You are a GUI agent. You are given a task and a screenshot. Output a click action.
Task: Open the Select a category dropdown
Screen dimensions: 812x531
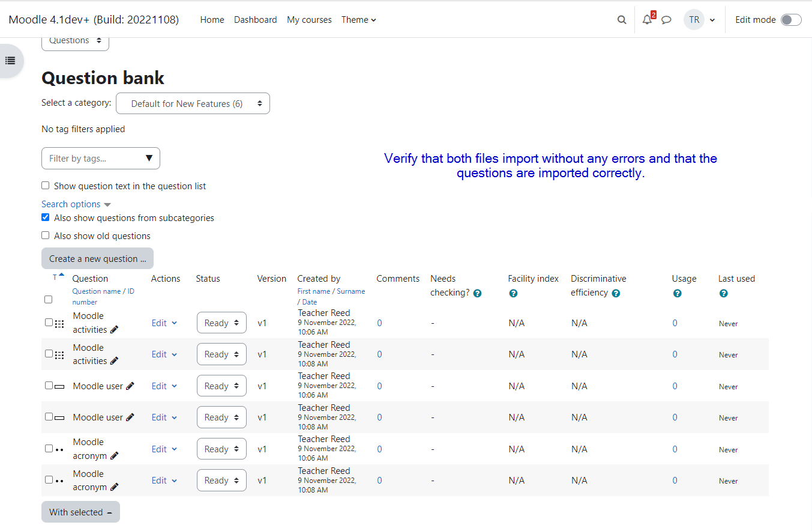(x=193, y=103)
